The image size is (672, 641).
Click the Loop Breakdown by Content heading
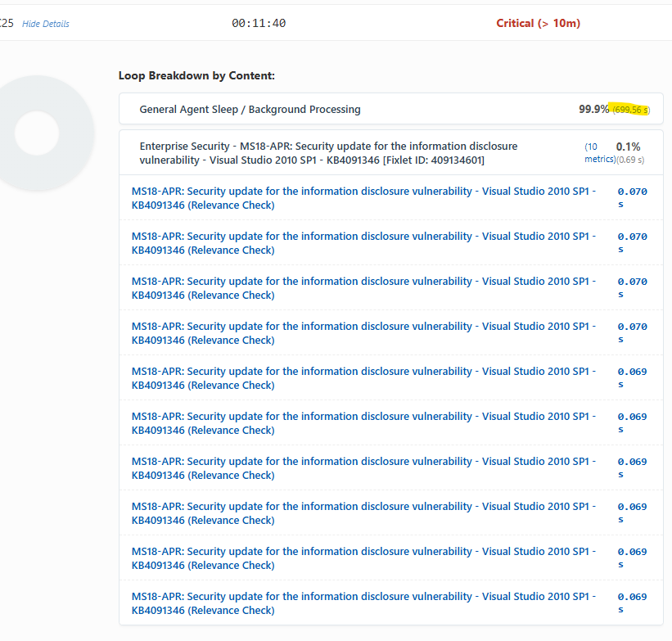(x=196, y=75)
